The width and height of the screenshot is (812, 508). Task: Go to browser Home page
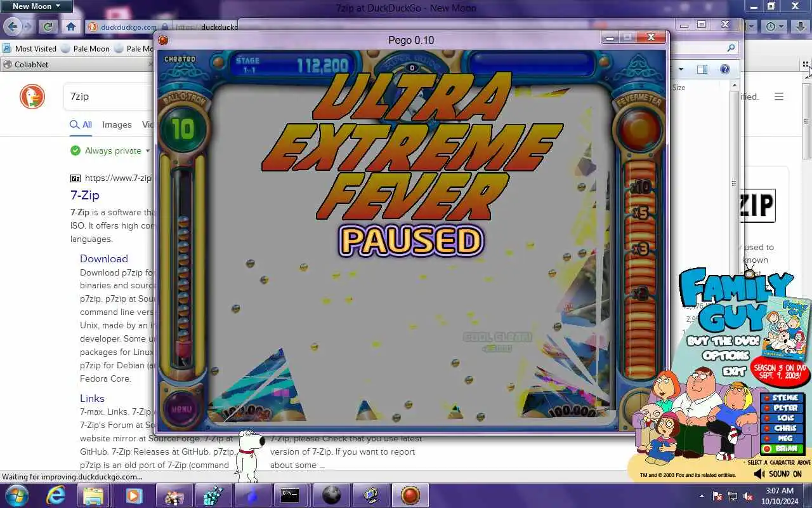[71, 27]
